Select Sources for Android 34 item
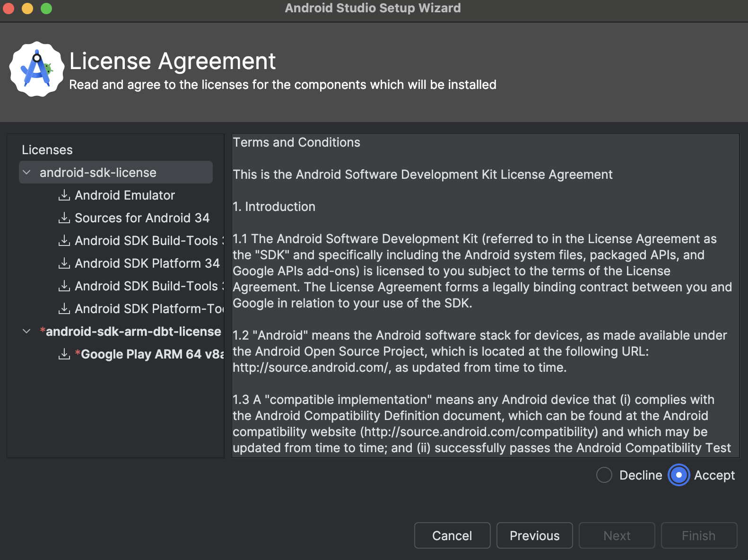748x560 pixels. 142,218
